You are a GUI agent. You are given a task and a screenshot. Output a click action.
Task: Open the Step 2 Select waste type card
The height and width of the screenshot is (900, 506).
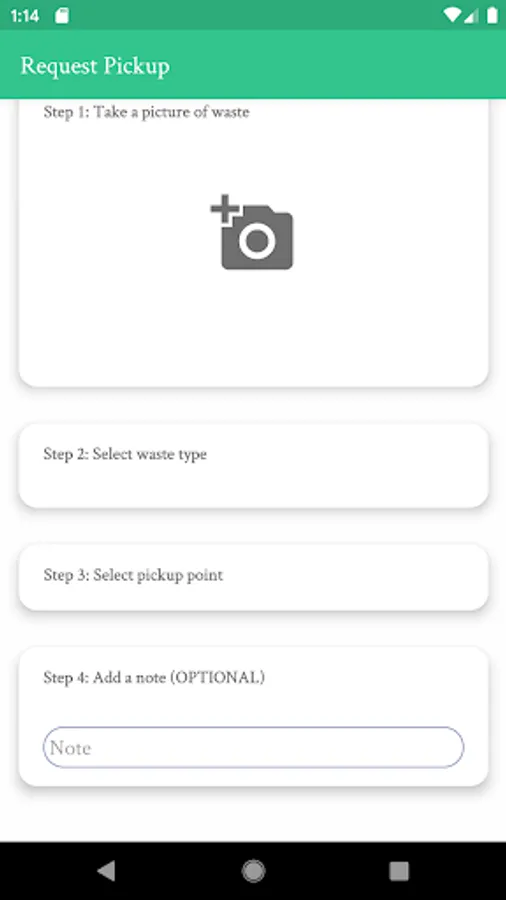pyautogui.click(x=253, y=465)
